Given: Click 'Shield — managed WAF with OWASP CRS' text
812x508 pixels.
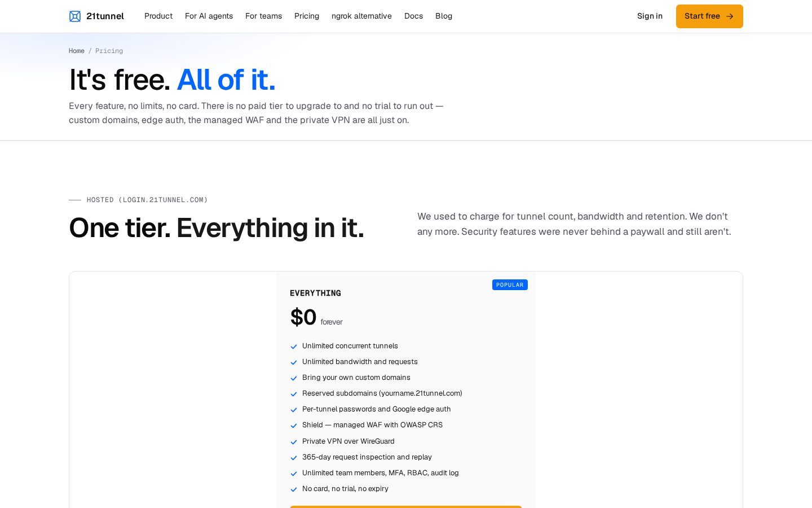Looking at the screenshot, I should (x=372, y=425).
